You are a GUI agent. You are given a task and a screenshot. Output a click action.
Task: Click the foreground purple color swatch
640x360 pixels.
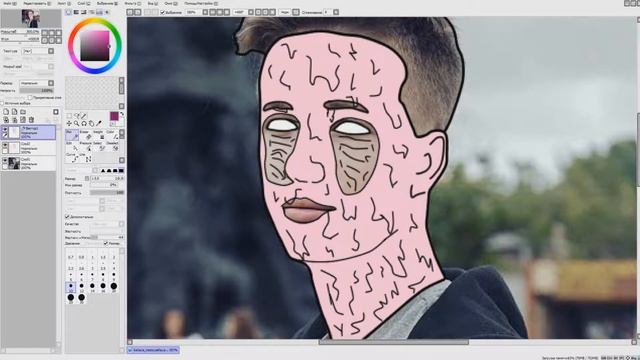[114, 116]
